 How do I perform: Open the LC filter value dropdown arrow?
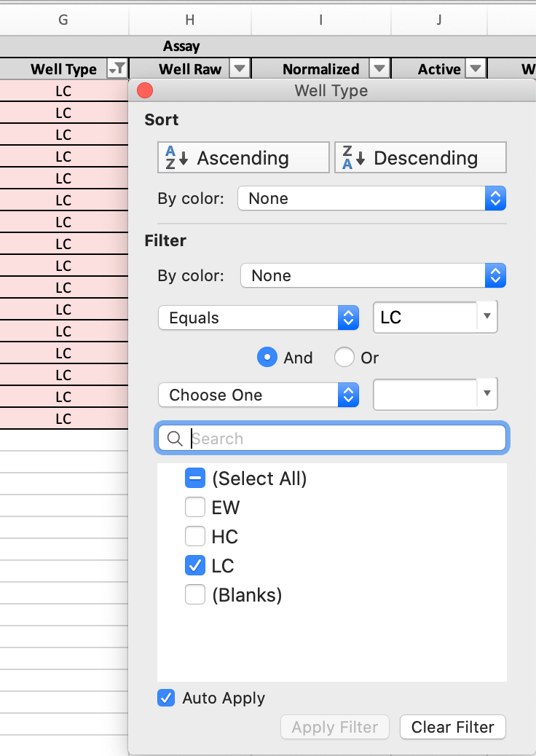click(486, 317)
